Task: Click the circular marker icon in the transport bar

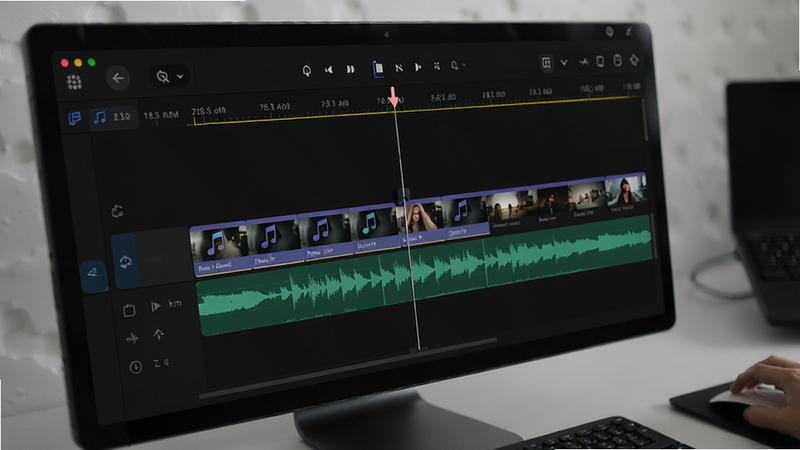Action: click(307, 70)
